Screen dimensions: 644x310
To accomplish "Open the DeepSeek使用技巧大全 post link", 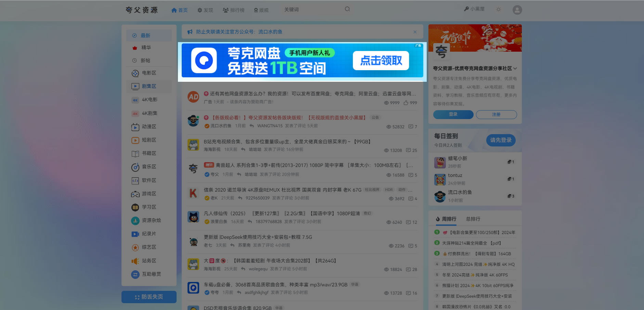I will (258, 237).
